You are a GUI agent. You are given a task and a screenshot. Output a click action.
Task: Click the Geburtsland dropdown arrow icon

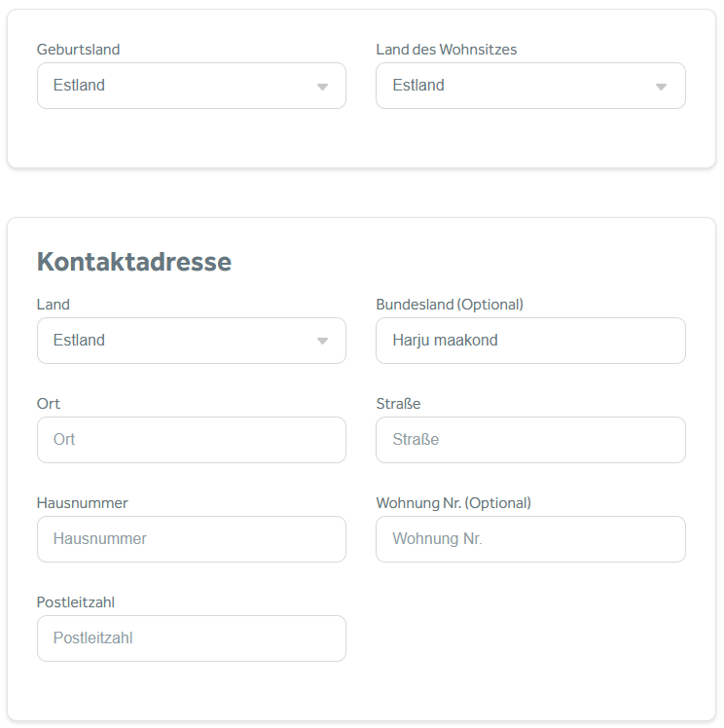(x=322, y=87)
